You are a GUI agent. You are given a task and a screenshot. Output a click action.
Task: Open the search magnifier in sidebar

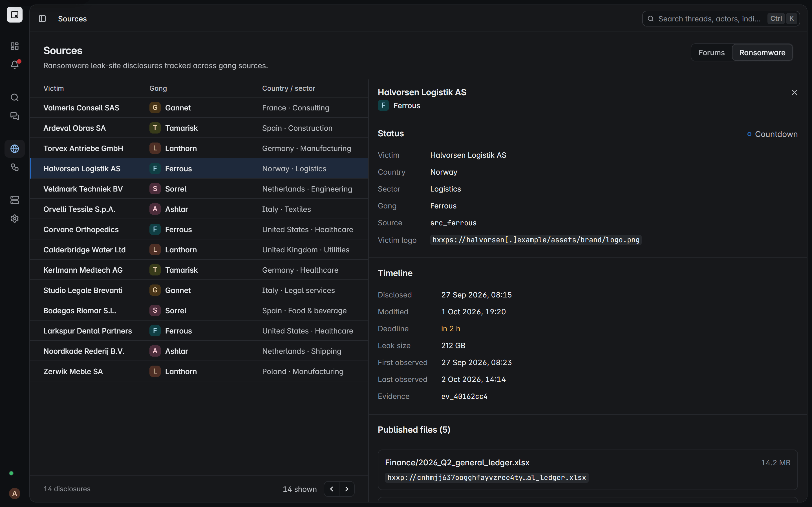[14, 97]
